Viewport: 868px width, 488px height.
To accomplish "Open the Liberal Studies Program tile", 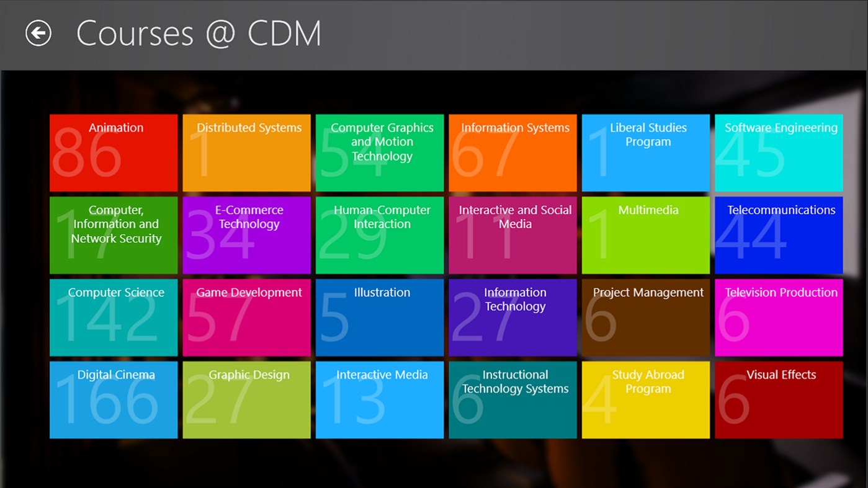I will pyautogui.click(x=645, y=153).
